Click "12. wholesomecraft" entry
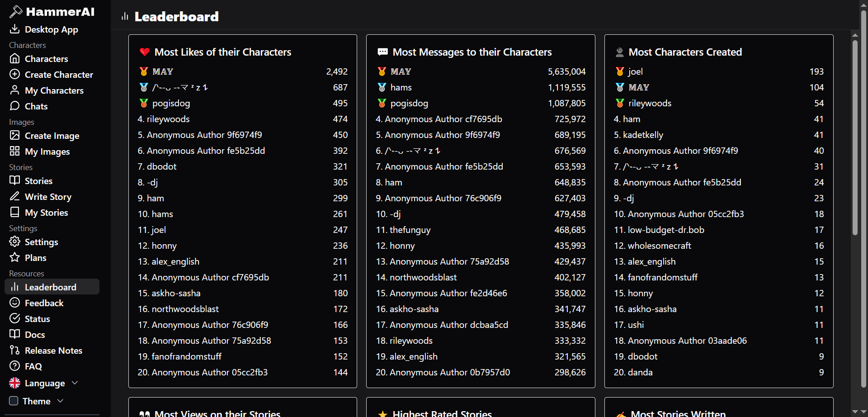 click(x=652, y=246)
